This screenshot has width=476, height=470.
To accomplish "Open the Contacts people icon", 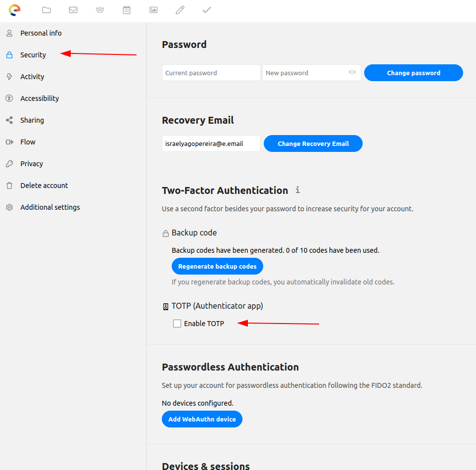I will [100, 10].
